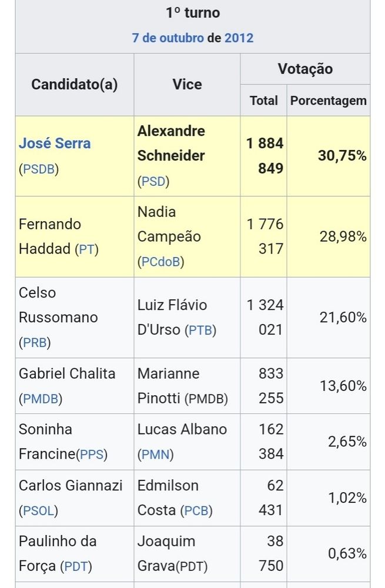Screen dimensions: 385x588
Task: Open the PDT link under Paulinho da Força
Action: [76, 567]
